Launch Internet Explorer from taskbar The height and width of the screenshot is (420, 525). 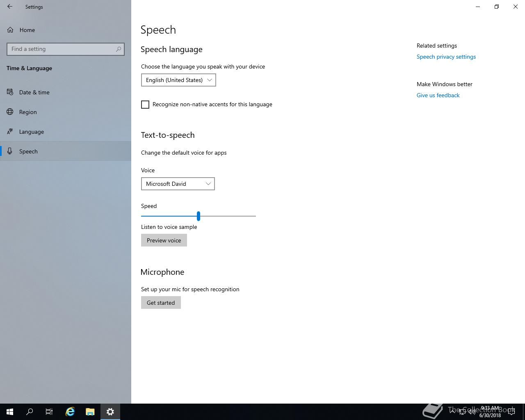pos(70,412)
